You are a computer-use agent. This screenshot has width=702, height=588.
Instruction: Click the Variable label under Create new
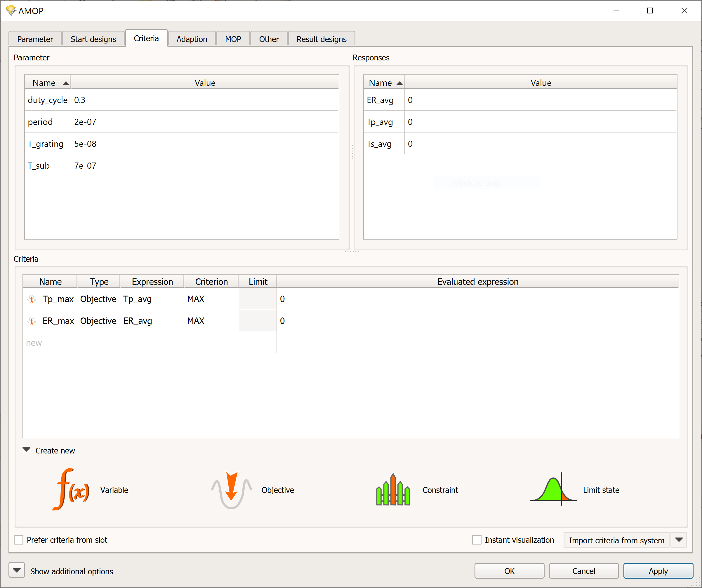[x=114, y=490]
